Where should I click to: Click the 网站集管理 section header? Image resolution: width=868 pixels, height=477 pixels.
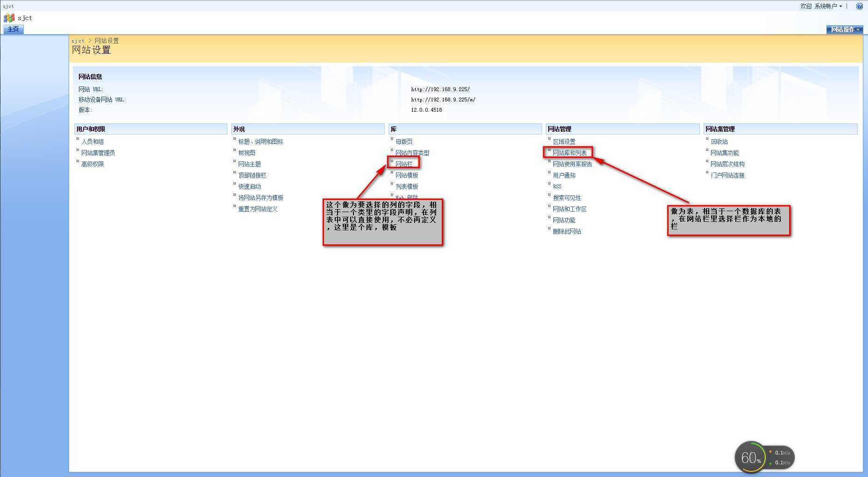point(781,129)
